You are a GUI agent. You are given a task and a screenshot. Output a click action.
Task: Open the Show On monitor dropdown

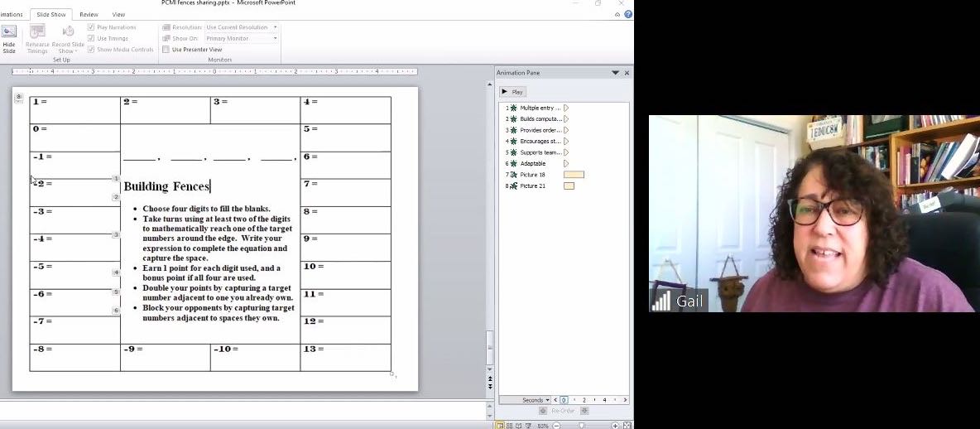click(x=241, y=38)
